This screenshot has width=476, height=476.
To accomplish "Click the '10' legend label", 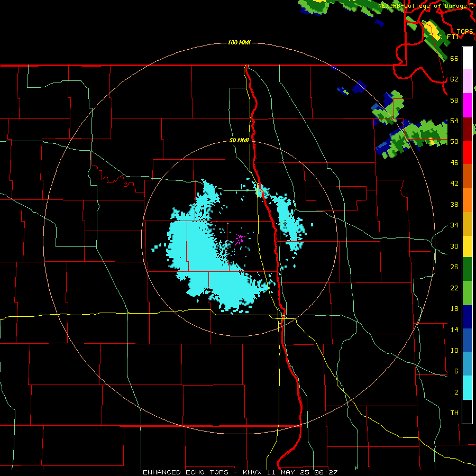I will coord(454,350).
